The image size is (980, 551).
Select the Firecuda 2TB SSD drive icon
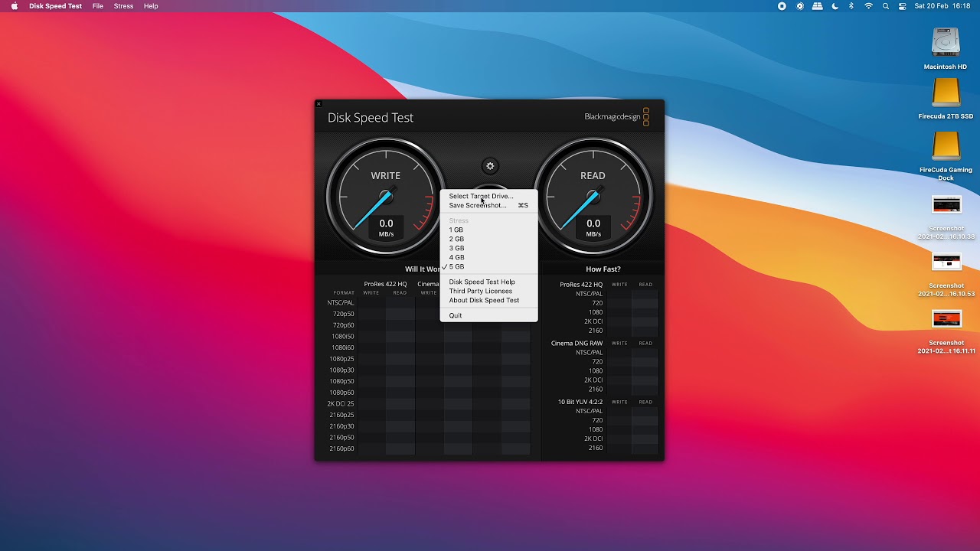click(946, 93)
